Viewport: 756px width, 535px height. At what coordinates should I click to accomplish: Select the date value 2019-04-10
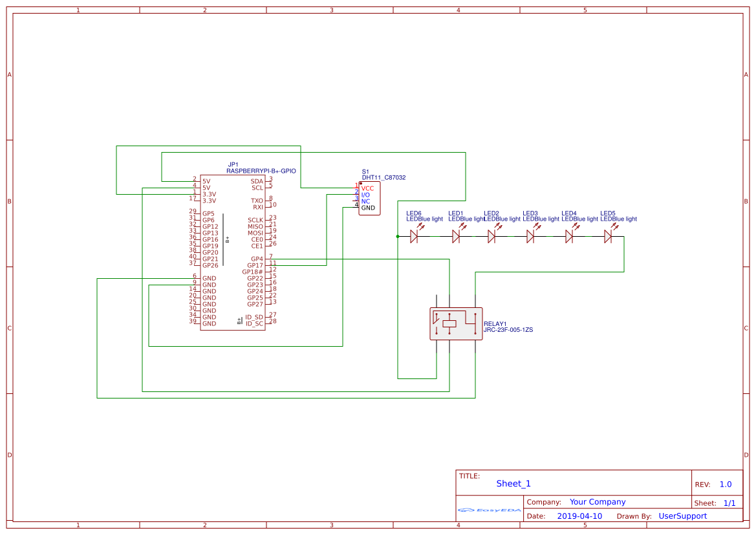579,516
